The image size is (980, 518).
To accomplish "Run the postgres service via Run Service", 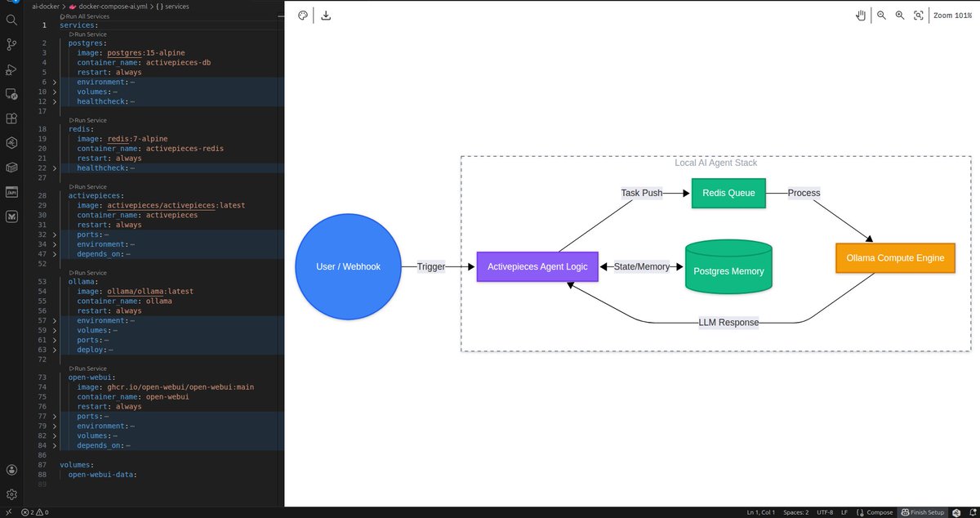I will [87, 34].
